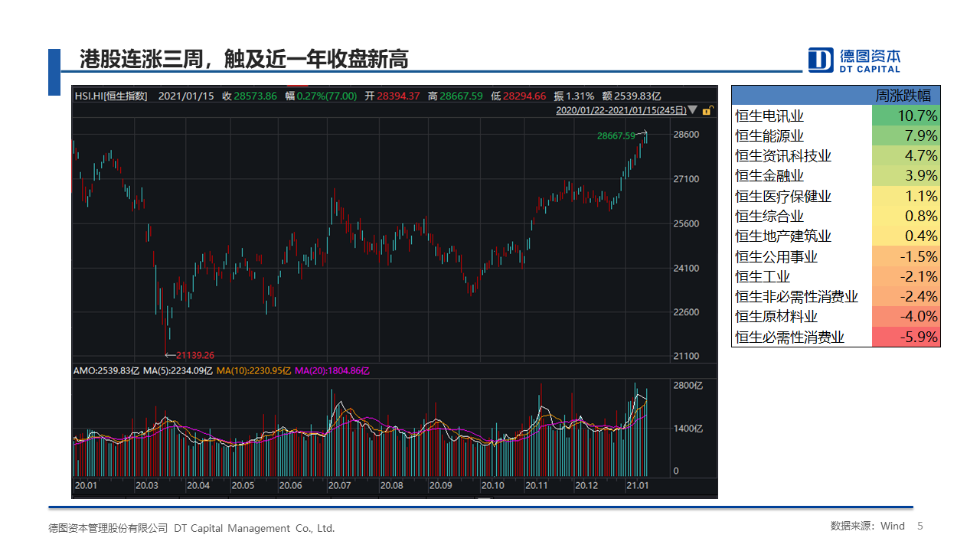Click the 3.9% value cell
980x551 pixels.
[x=906, y=175]
